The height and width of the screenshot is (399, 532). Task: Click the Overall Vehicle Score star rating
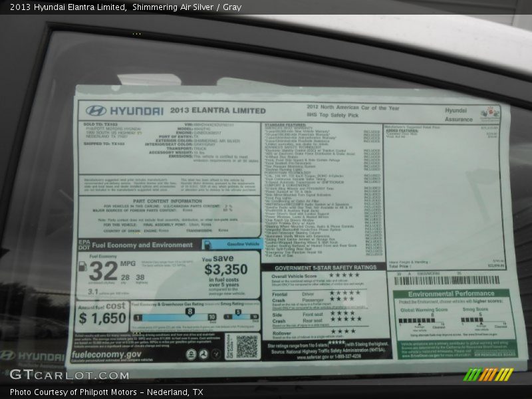click(346, 275)
